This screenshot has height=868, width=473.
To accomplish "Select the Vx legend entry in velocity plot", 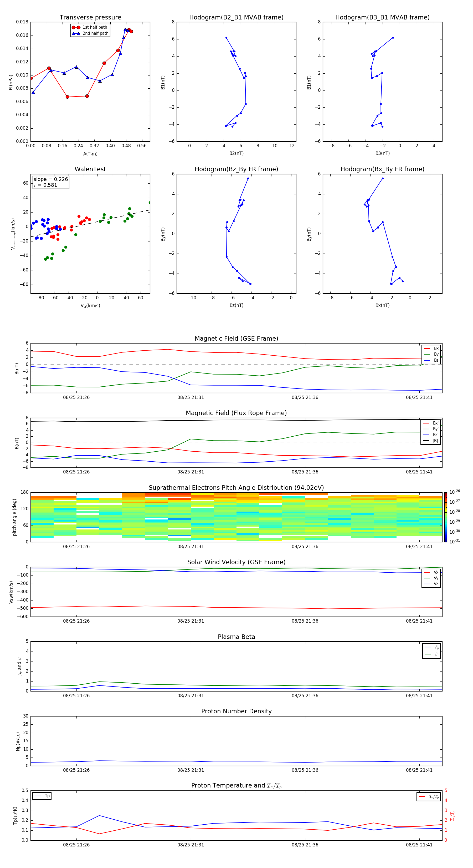I will [431, 573].
